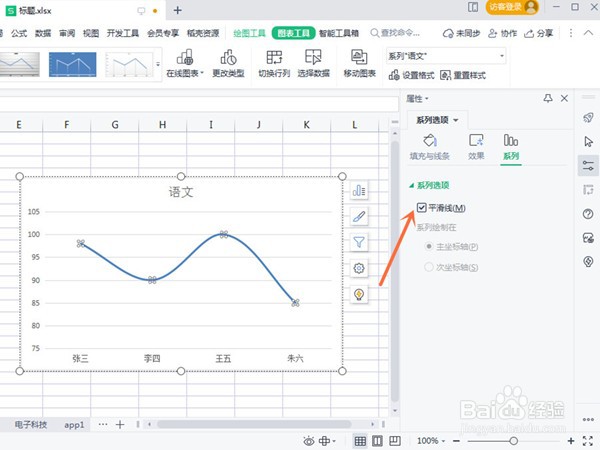Screen dimensions: 600x450
Task: Open the 会员专享 ribbon tab
Action: (x=163, y=33)
